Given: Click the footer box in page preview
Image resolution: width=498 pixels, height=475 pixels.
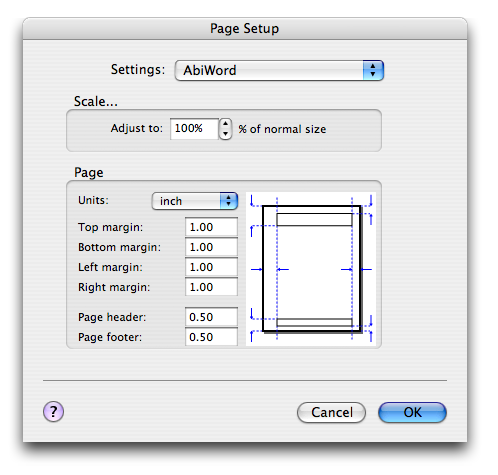Looking at the screenshot, I should 314,322.
